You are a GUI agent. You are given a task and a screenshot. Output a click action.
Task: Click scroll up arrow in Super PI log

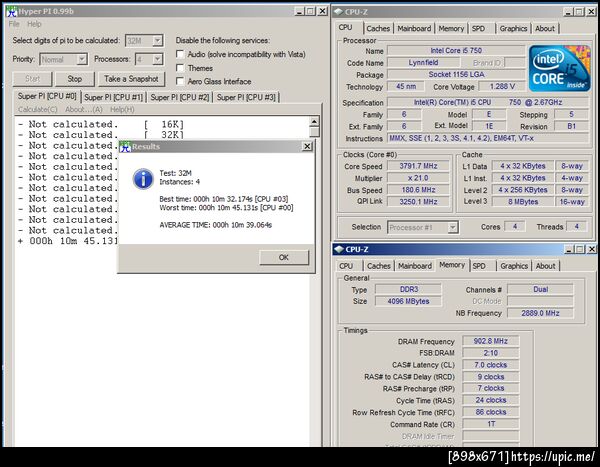coord(314,122)
